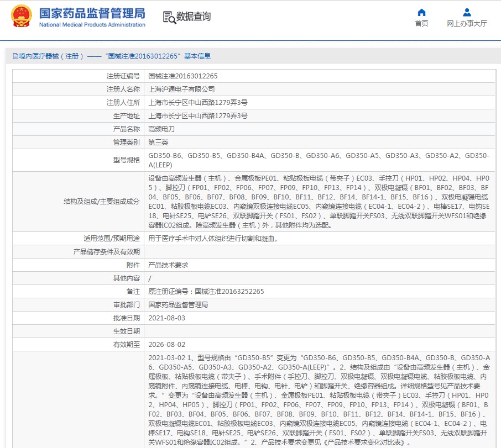
Task: Click the intended use text 用于医疗手术中
Action: click(213, 239)
